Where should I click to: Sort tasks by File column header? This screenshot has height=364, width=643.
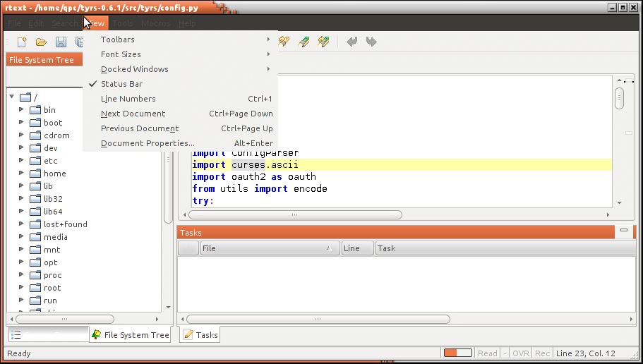[x=270, y=248]
